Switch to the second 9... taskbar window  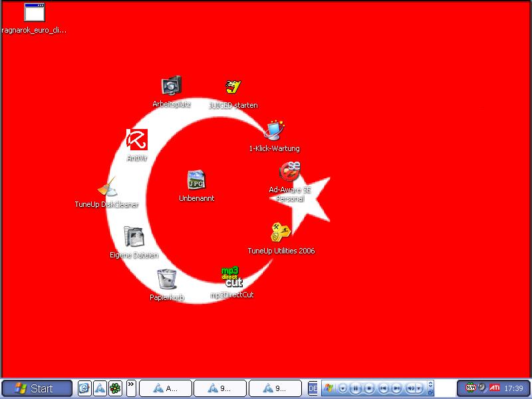tap(275, 388)
